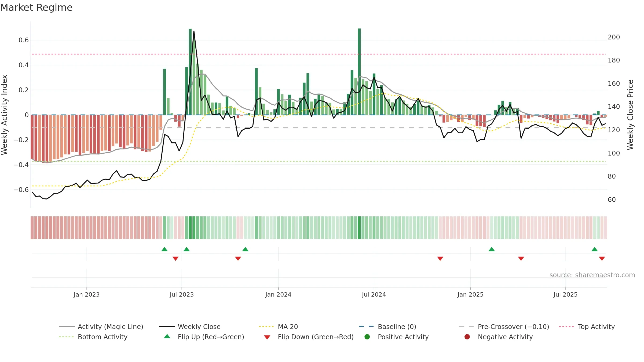Image resolution: width=644 pixels, height=362 pixels.
Task: Click the dark red Negative Activity circle icon
Action: (x=467, y=337)
